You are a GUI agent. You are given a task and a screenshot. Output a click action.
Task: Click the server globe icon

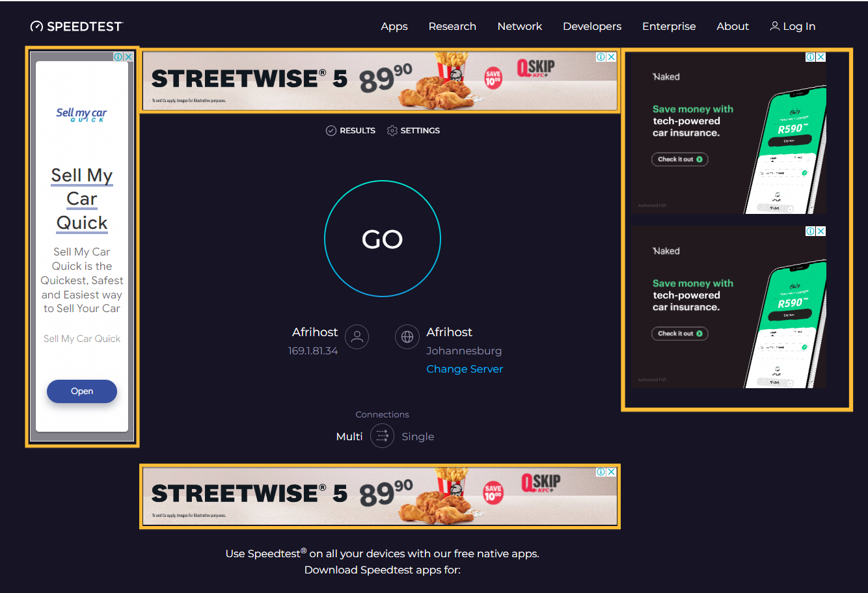coord(407,337)
